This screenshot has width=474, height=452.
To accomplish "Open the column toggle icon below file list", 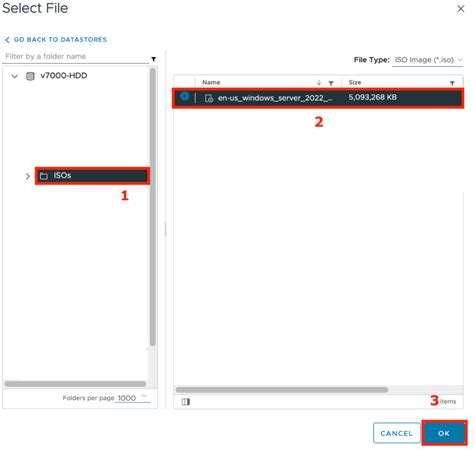I will coord(186,402).
